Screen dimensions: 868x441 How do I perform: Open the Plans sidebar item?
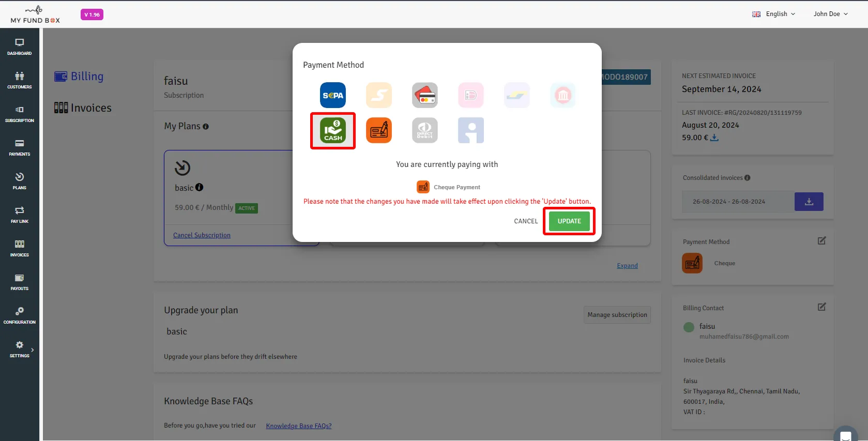pos(20,181)
